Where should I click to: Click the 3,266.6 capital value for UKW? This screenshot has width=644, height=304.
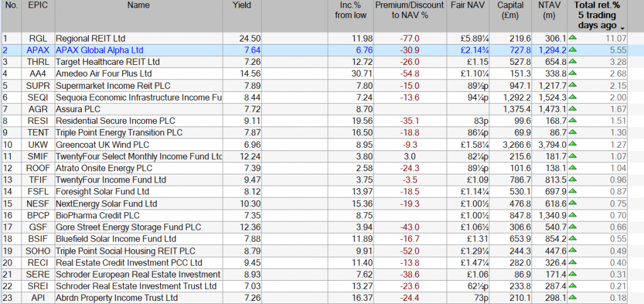pyautogui.click(x=517, y=145)
